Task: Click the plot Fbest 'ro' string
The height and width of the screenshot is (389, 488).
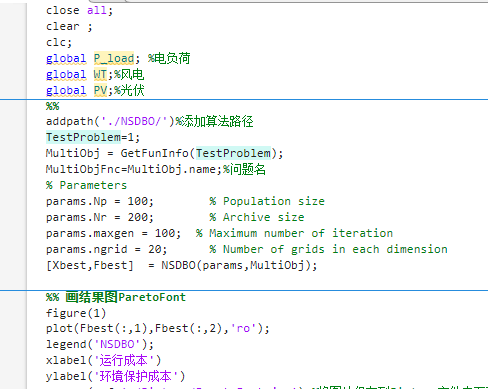Action: tap(243, 328)
